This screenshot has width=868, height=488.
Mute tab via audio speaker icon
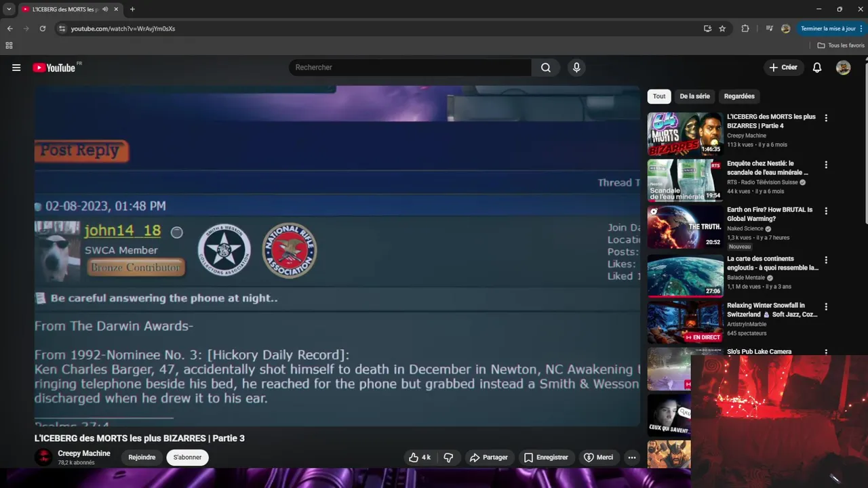[105, 9]
